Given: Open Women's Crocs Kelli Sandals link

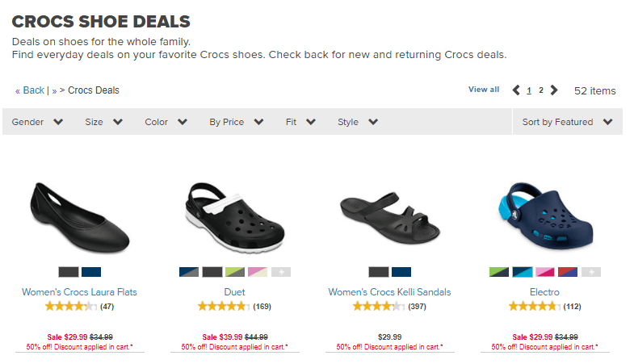Looking at the screenshot, I should pos(389,291).
